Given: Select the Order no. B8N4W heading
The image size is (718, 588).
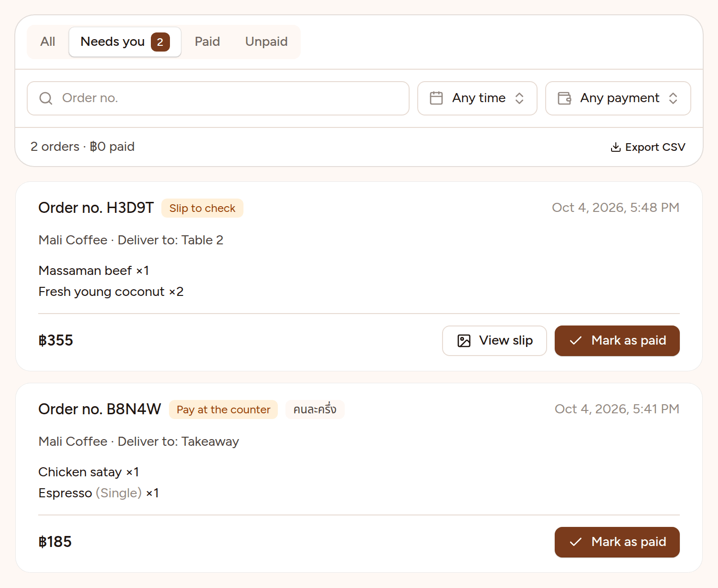Looking at the screenshot, I should coord(100,409).
